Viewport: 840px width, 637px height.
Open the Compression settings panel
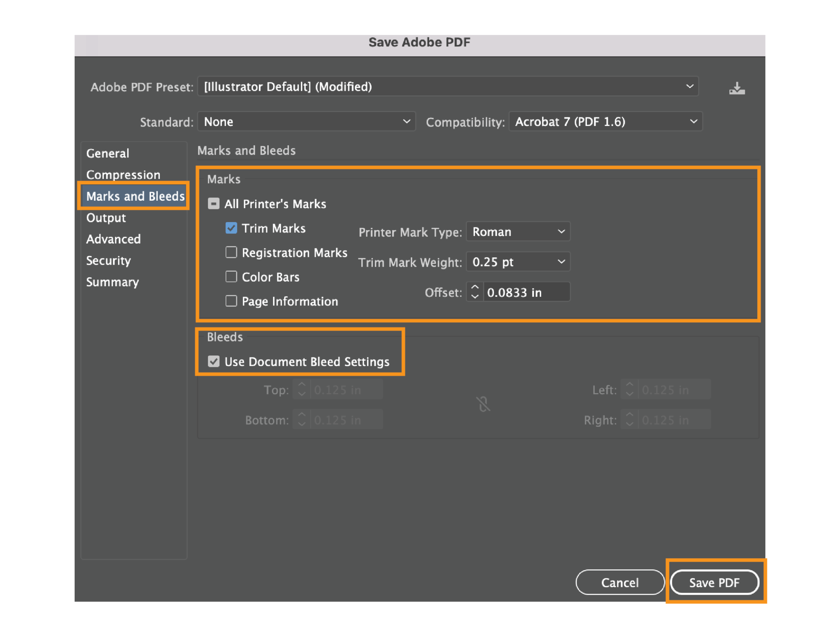(123, 174)
